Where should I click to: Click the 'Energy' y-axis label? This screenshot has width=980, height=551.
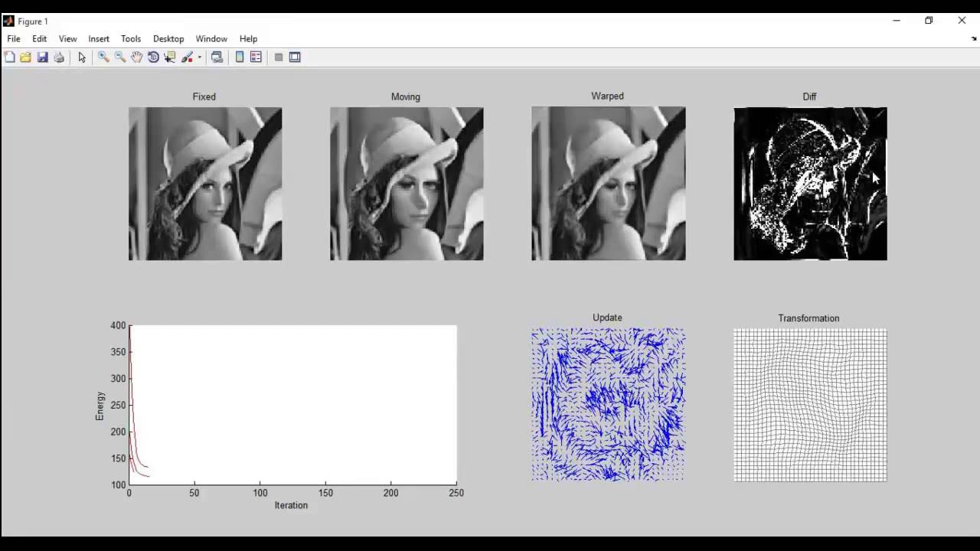[x=100, y=406]
